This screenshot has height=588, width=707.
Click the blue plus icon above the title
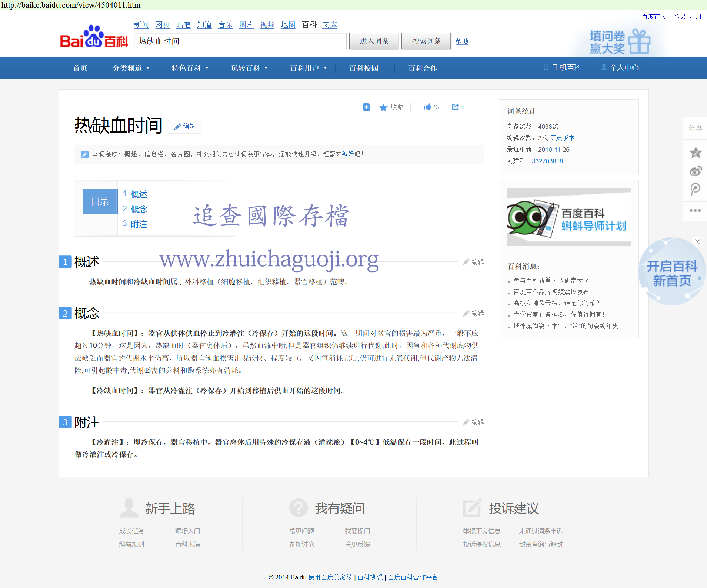(366, 107)
